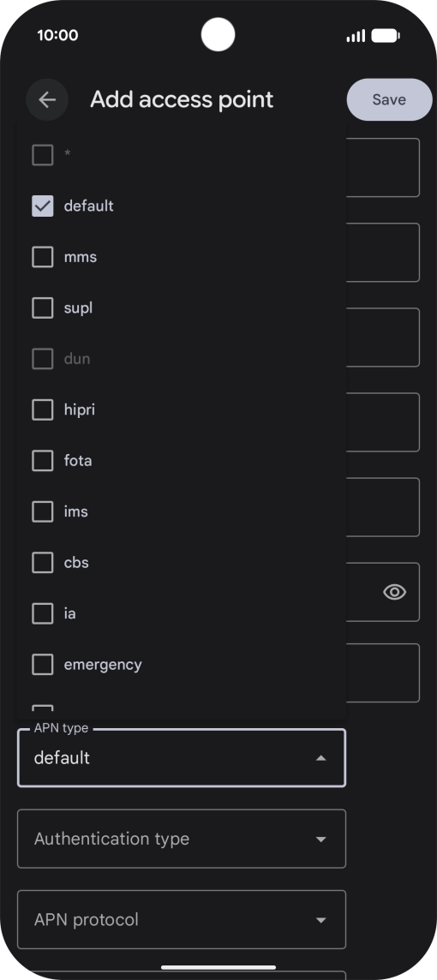Screen dimensions: 437x980
Task: Check the ims APN type
Action: click(43, 511)
